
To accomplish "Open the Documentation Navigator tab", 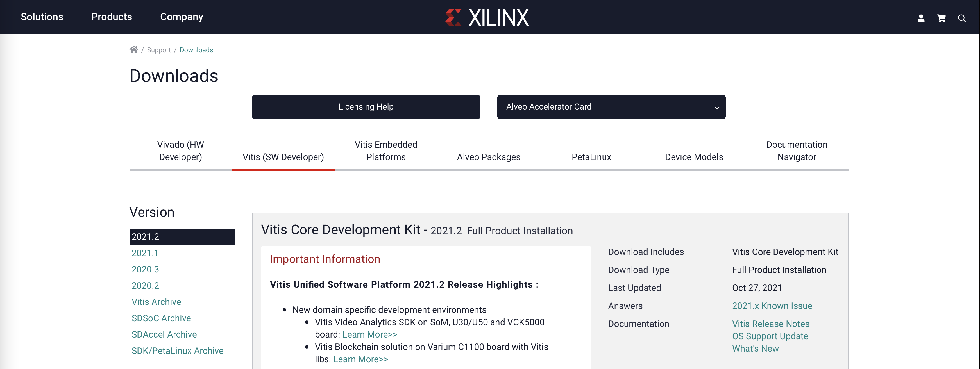I will tap(797, 151).
